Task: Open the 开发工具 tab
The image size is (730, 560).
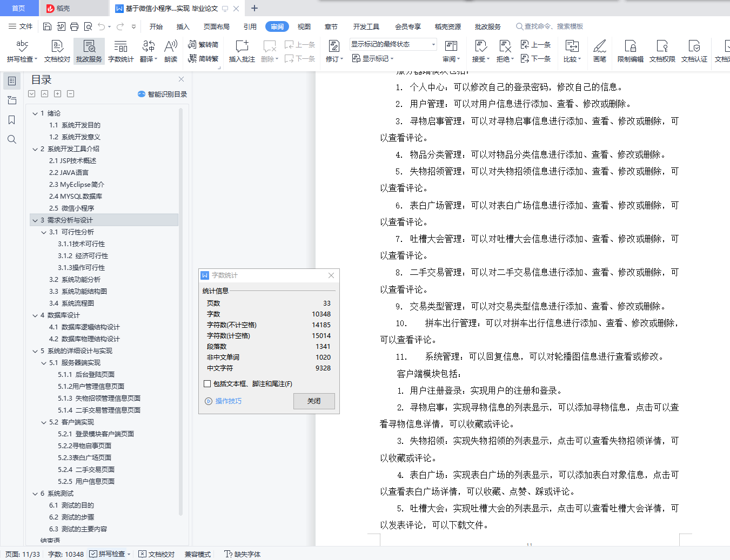Action: [366, 26]
